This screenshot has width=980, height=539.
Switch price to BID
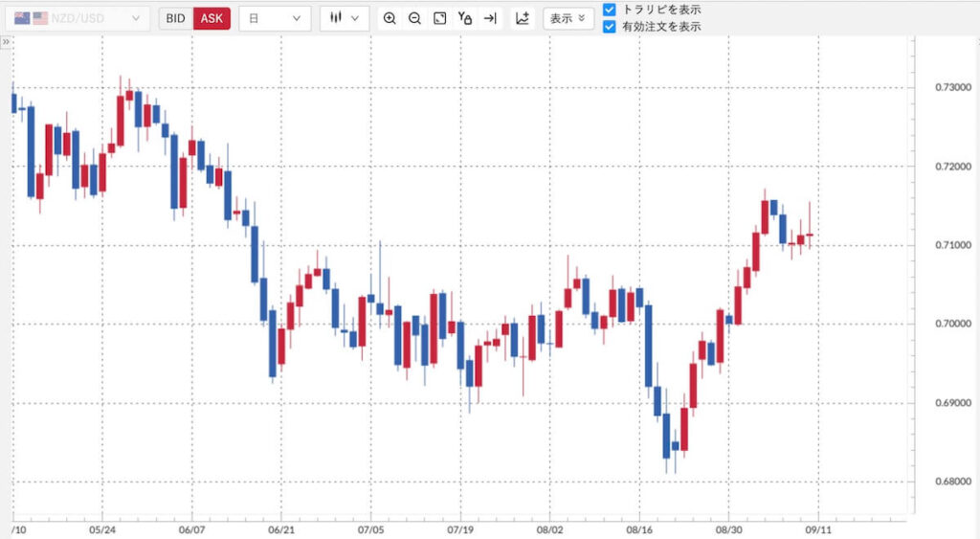(x=176, y=18)
